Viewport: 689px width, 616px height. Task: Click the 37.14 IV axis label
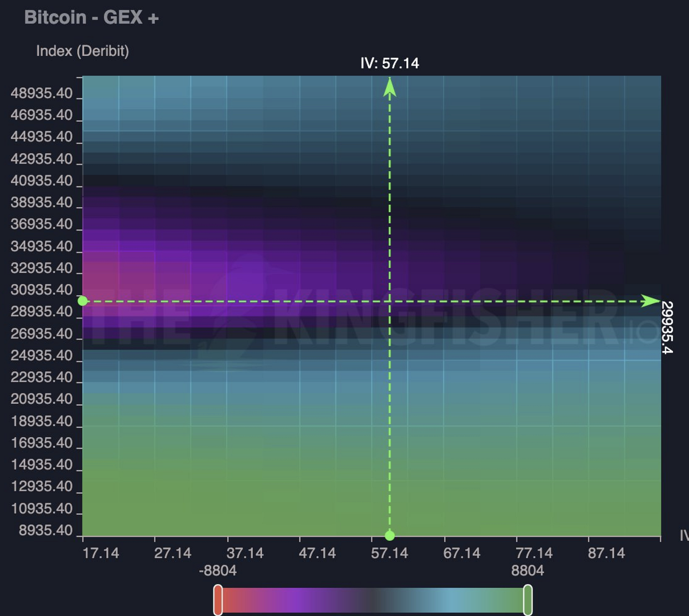click(x=245, y=553)
